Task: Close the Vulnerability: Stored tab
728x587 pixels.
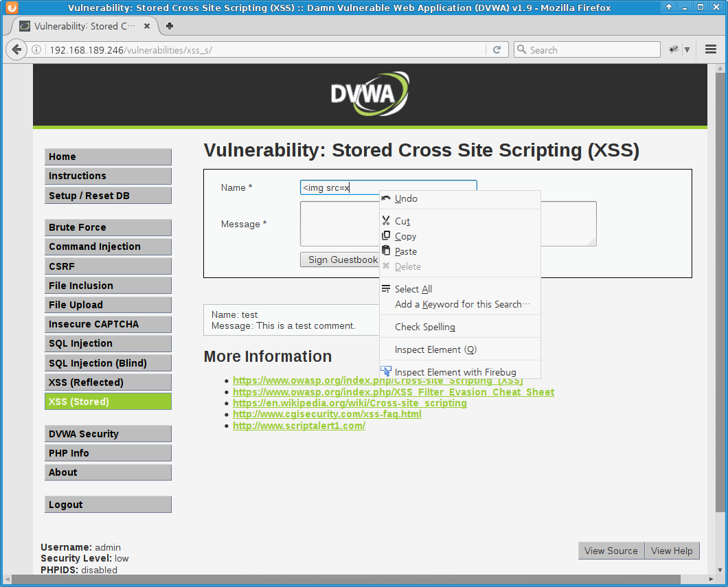Action: [x=147, y=27]
